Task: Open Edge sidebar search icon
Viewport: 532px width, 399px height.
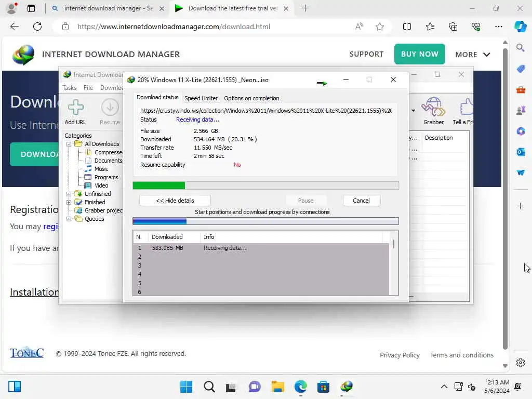Action: tap(520, 48)
